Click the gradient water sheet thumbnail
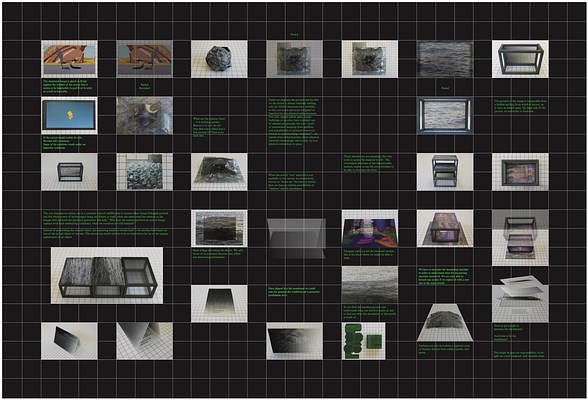588x400 pixels. [x=294, y=341]
